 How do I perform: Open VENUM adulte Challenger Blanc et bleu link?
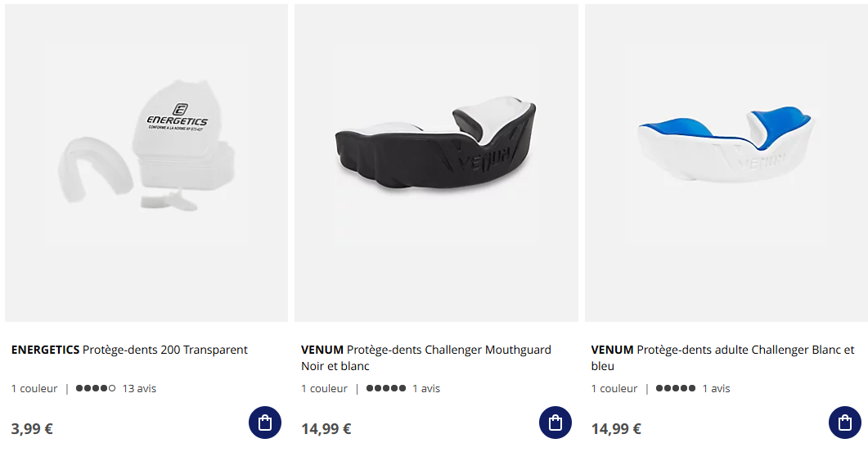(x=723, y=358)
